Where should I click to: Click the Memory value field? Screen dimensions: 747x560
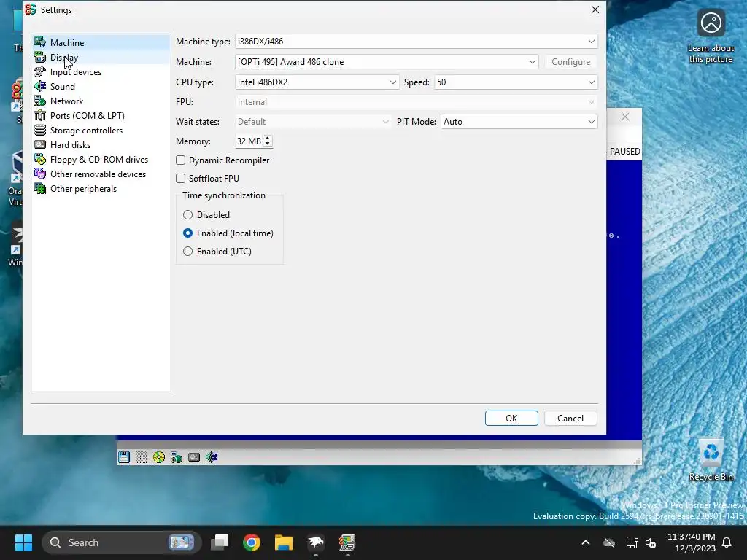(x=249, y=141)
